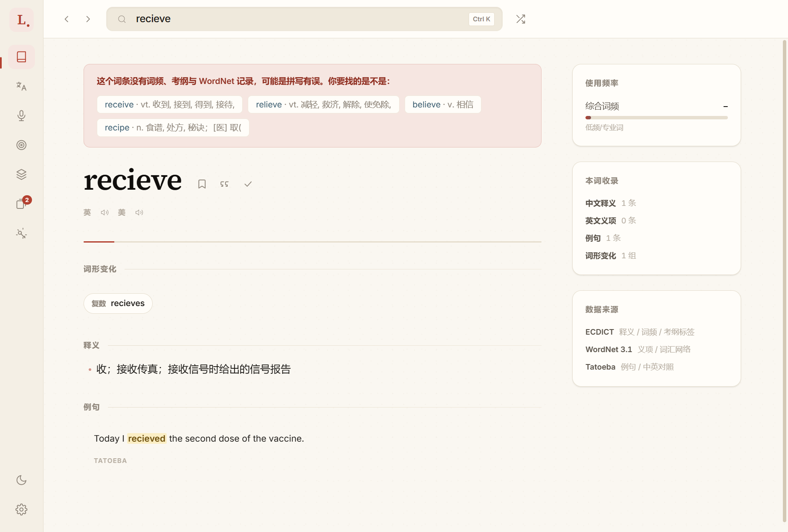Click the shuffle random word icon
Viewport: 788px width, 532px height.
tap(521, 19)
